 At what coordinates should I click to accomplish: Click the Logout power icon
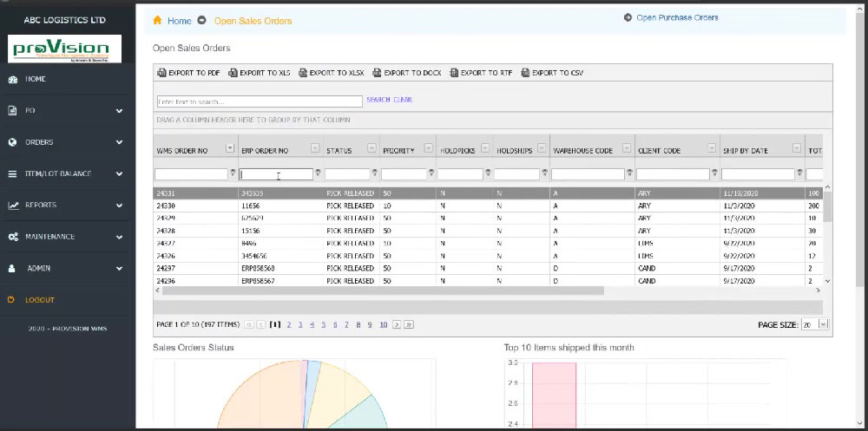(11, 300)
